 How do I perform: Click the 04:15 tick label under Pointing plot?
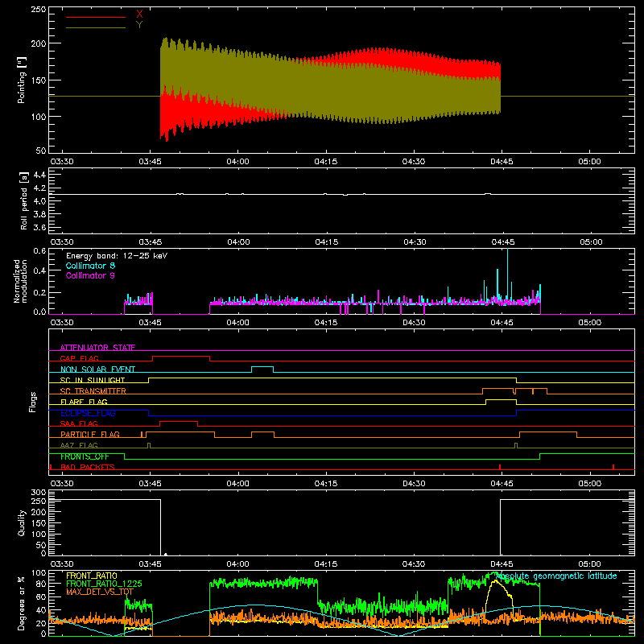click(x=326, y=162)
